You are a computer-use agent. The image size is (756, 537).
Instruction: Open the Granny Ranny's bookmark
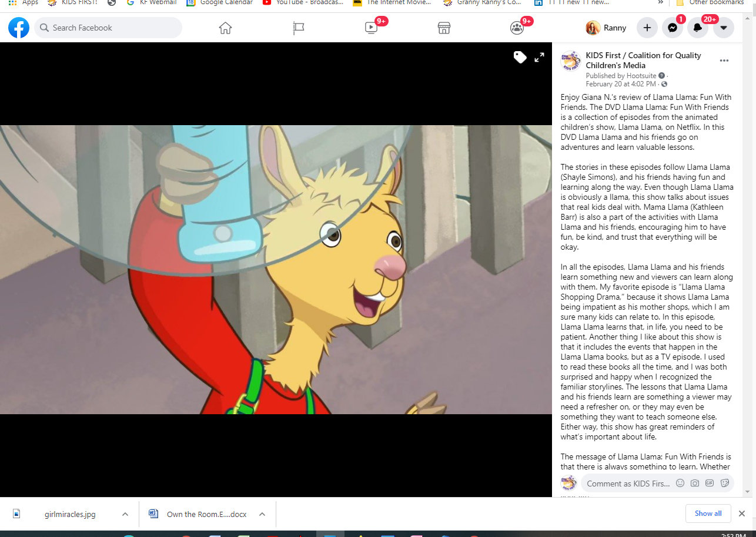point(482,2)
